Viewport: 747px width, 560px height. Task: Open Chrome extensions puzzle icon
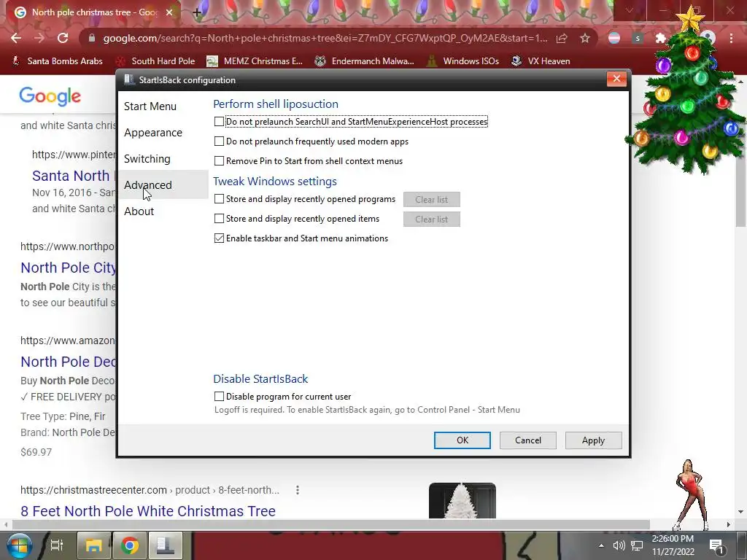click(x=660, y=38)
